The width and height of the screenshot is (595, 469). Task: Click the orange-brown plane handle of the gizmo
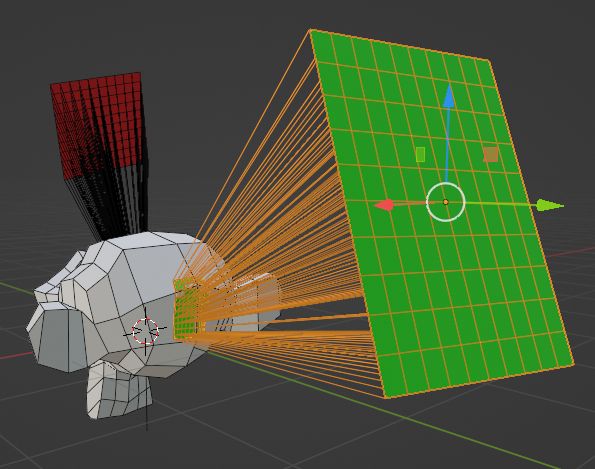point(491,154)
